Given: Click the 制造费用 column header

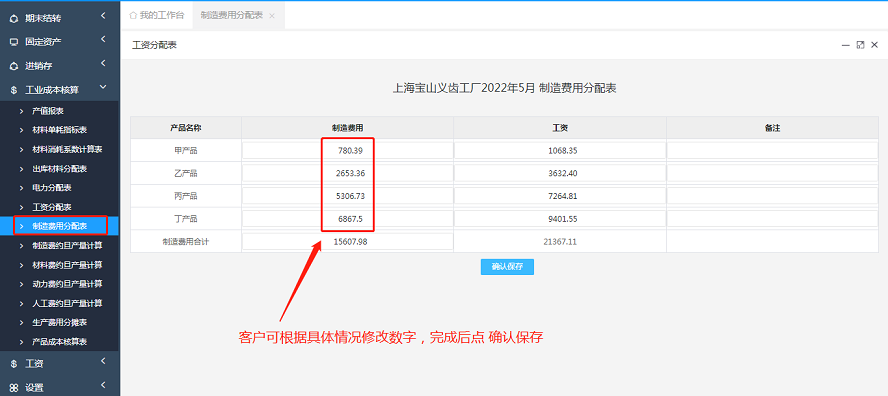Looking at the screenshot, I should [x=348, y=128].
